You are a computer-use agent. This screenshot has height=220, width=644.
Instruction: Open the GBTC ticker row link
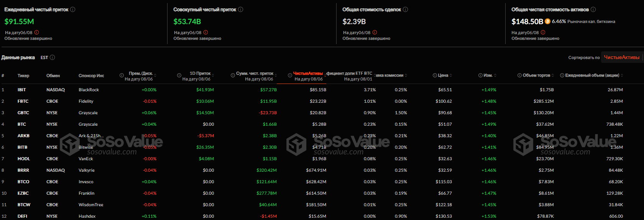tap(23, 113)
